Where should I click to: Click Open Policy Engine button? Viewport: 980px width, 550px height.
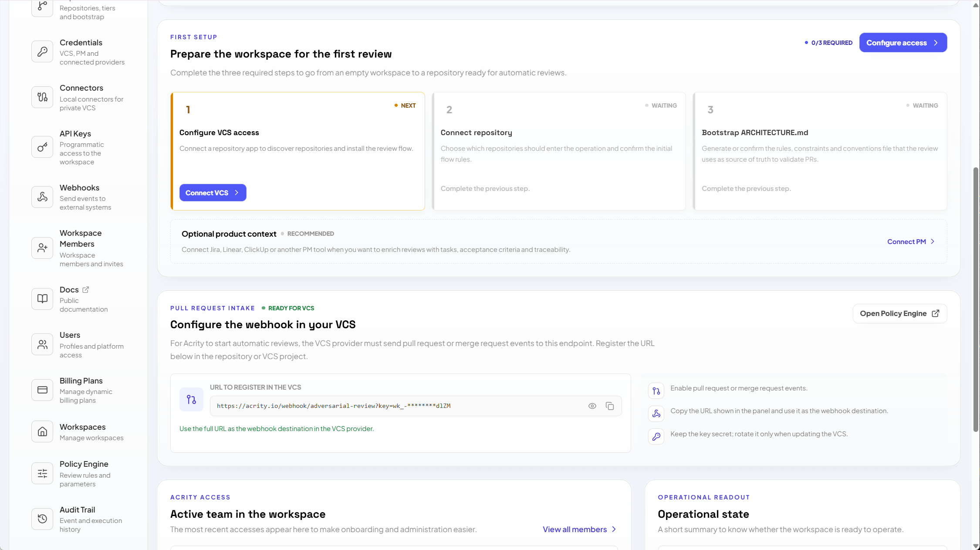pyautogui.click(x=899, y=313)
